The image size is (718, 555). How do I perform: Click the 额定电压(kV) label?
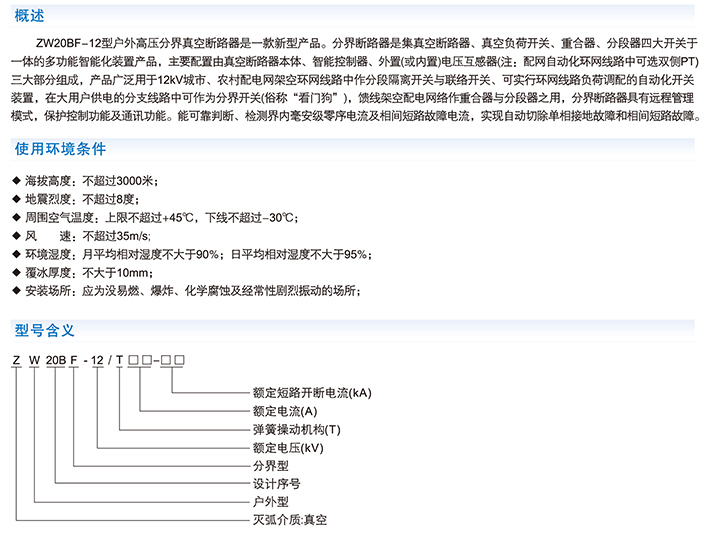(x=287, y=448)
